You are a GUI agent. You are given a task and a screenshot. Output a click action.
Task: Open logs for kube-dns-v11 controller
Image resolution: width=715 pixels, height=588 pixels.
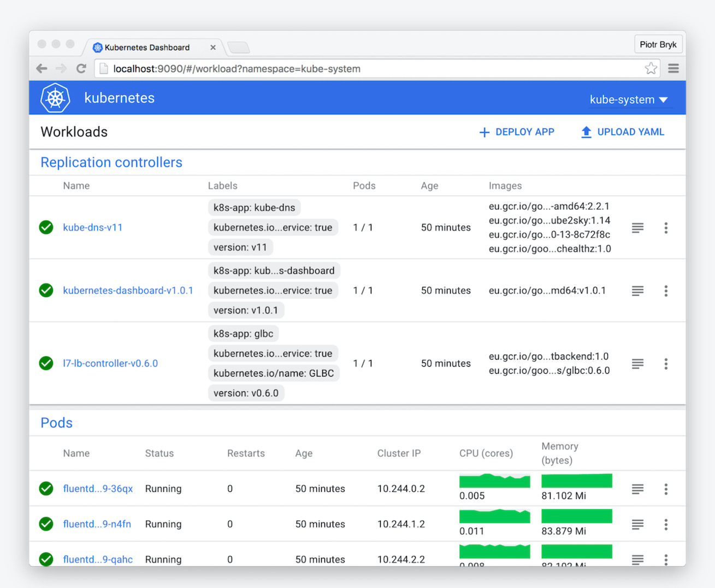637,227
